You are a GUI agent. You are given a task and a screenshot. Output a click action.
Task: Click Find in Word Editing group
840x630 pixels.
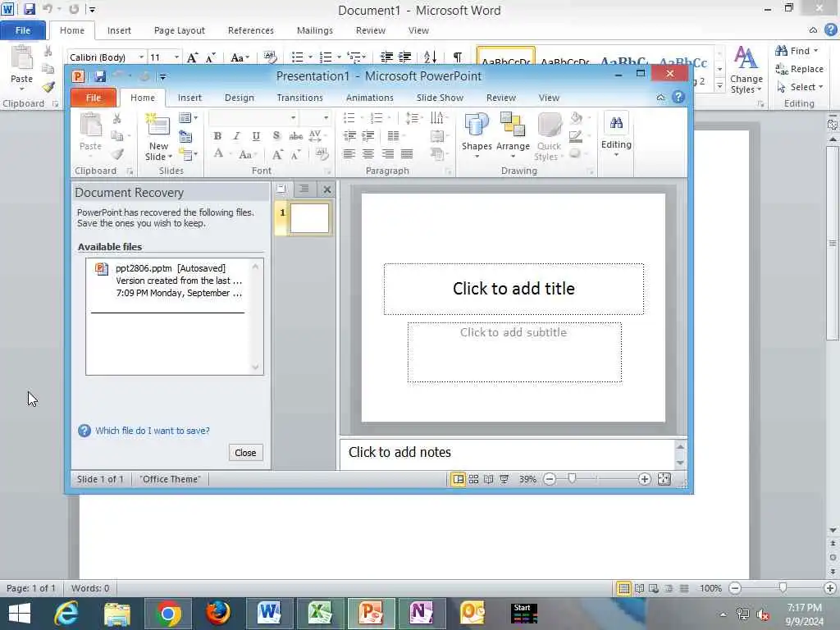click(797, 51)
